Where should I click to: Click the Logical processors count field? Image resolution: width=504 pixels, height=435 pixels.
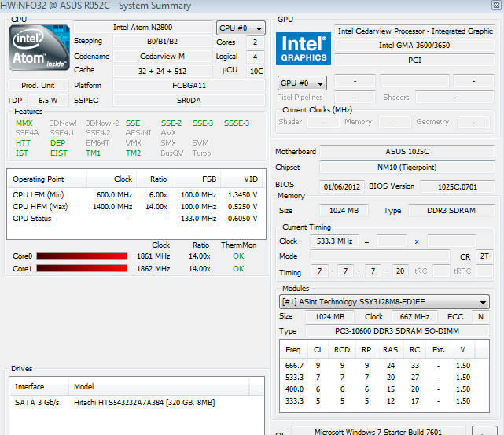256,57
